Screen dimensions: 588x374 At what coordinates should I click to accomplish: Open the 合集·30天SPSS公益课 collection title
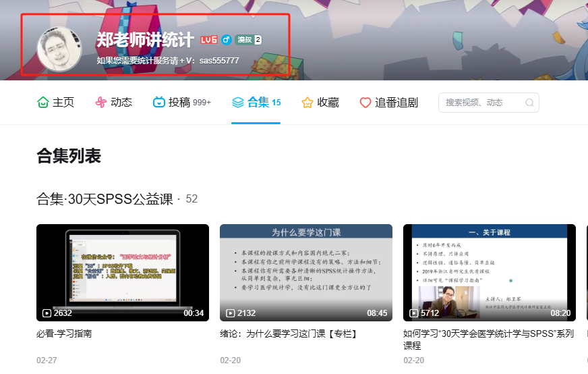point(105,199)
